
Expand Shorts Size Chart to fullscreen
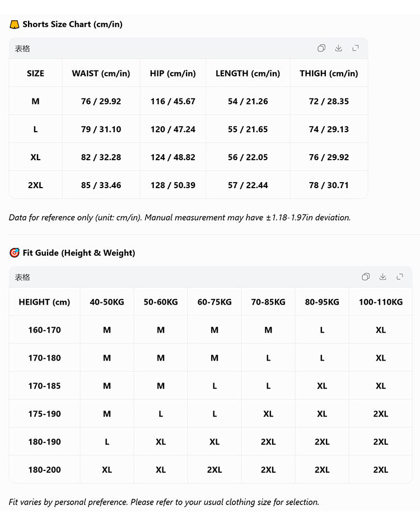(x=356, y=48)
